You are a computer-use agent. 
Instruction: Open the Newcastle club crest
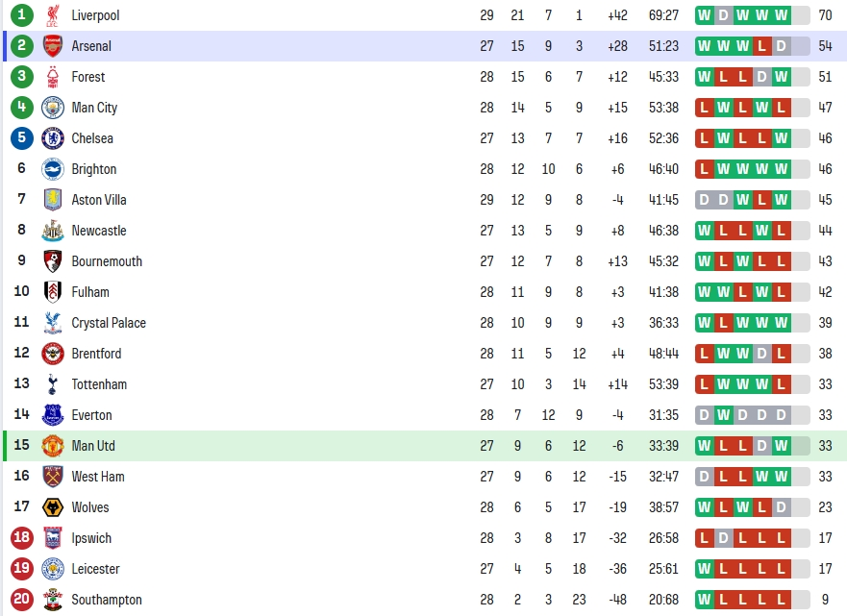(x=53, y=231)
